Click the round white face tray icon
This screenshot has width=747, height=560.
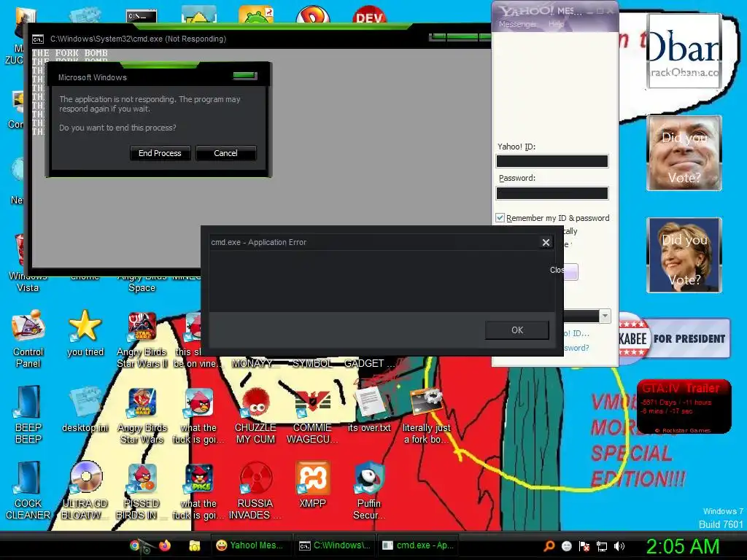566,545
